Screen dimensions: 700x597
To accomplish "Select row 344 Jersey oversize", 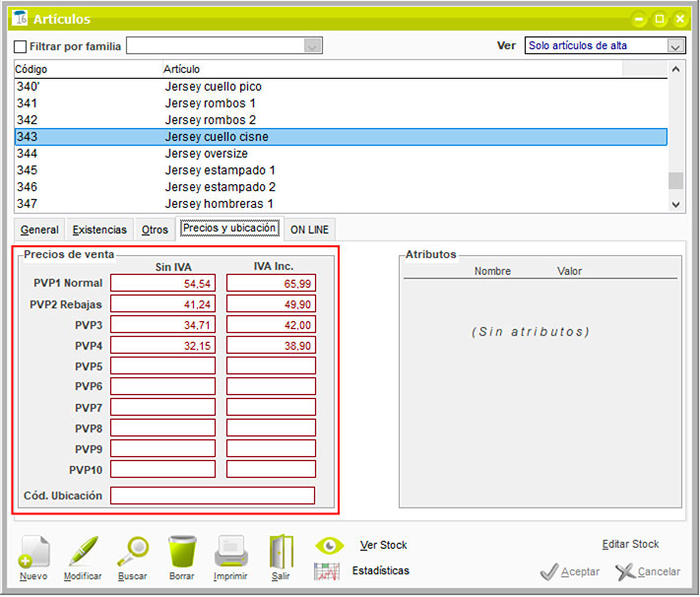I will (x=341, y=154).
